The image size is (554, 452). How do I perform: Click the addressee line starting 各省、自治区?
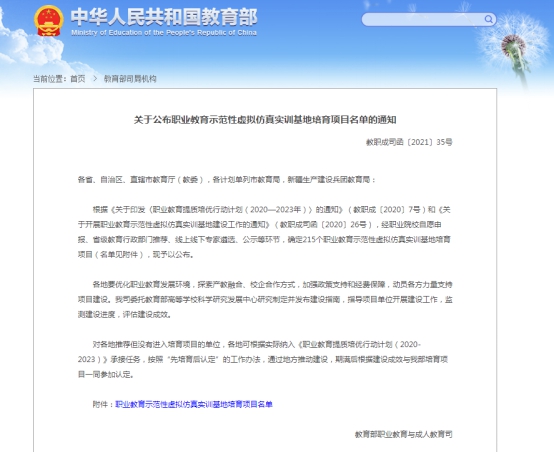(x=226, y=180)
